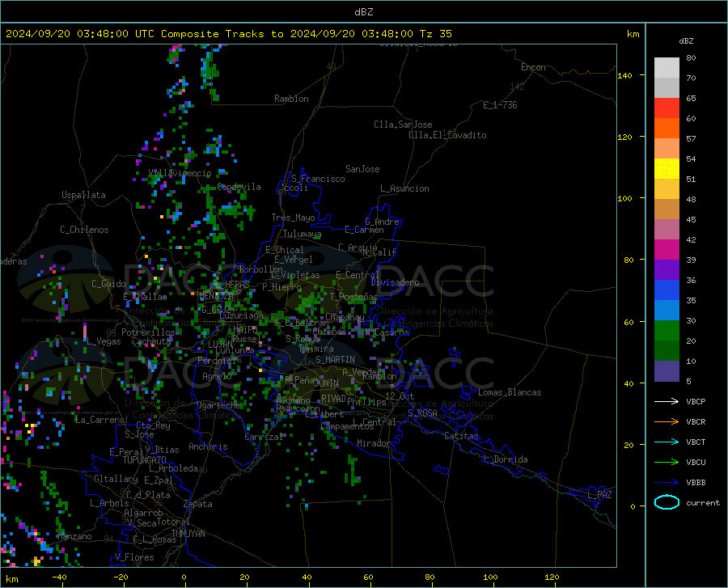Viewport: 728px width, 588px height.
Task: Click the Villavicencio map label
Action: [180, 173]
